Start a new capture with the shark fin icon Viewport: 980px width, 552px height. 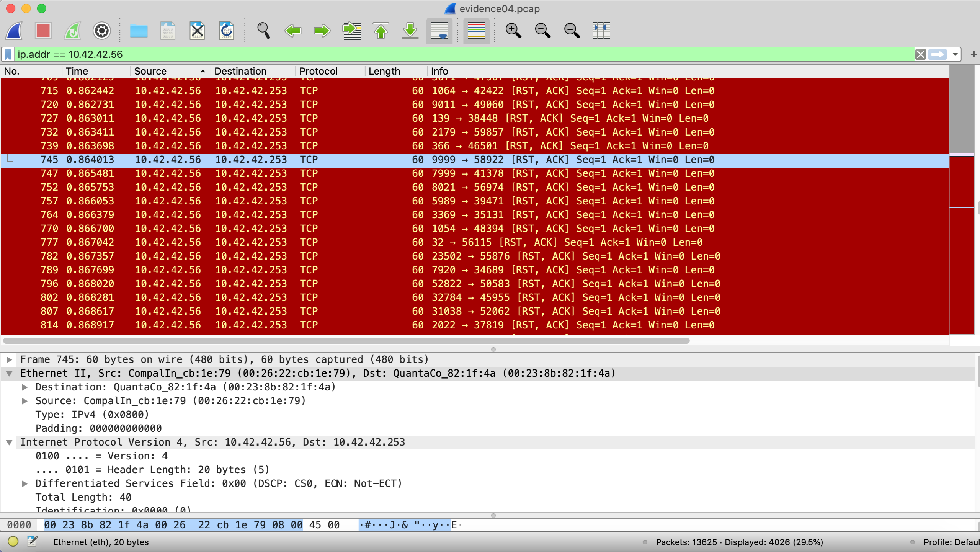coord(14,31)
